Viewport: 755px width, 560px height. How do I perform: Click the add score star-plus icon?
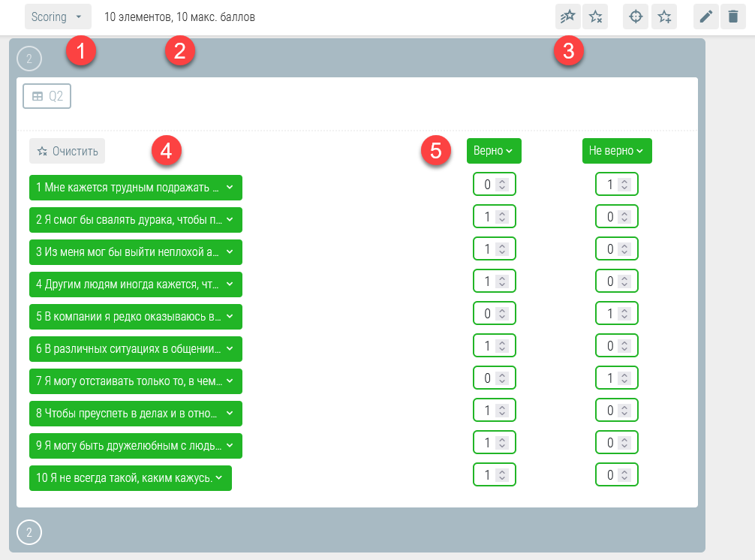tap(664, 17)
